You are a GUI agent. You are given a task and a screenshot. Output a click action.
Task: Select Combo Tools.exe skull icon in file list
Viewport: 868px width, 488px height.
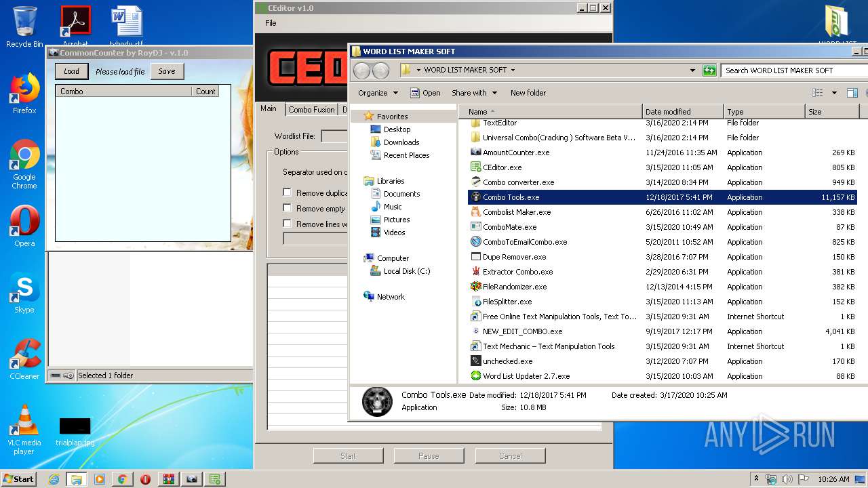(x=476, y=197)
